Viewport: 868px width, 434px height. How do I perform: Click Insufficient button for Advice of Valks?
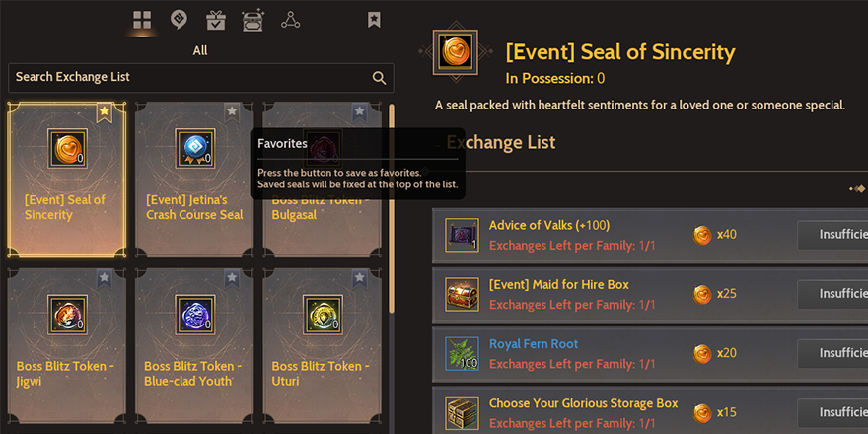point(834,235)
